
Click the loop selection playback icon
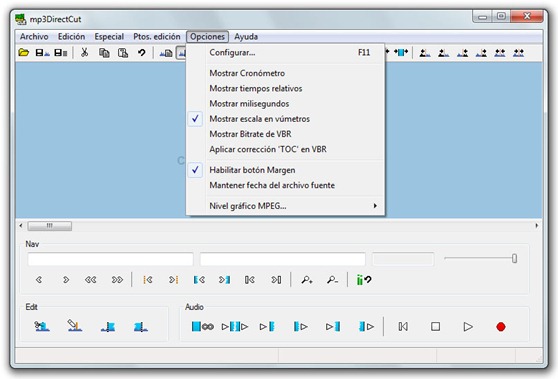[202, 326]
